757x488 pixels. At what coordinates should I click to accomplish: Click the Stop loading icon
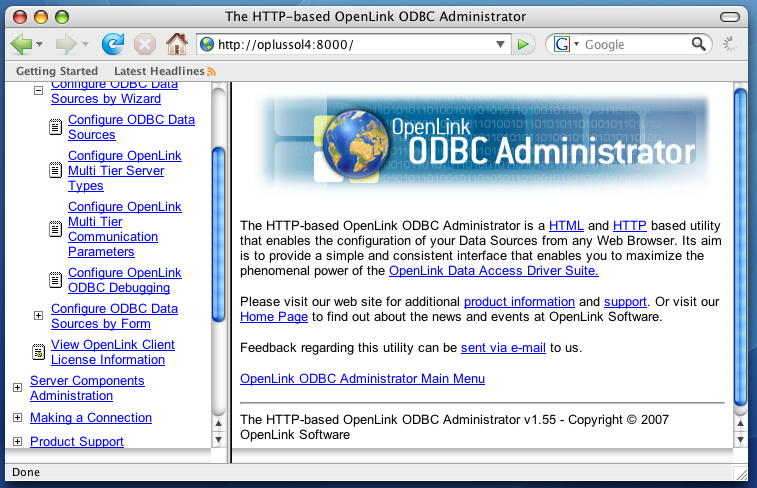tap(144, 44)
